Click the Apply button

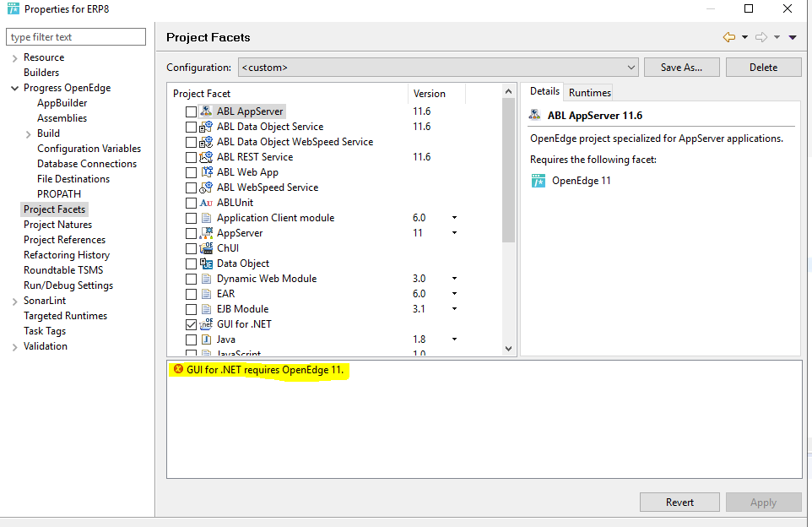[763, 503]
